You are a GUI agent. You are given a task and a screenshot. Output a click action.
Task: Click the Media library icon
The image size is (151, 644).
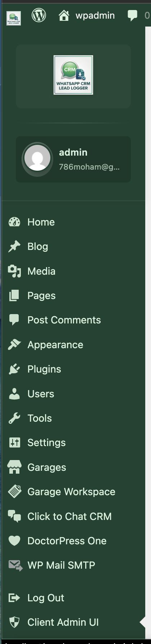click(x=14, y=271)
